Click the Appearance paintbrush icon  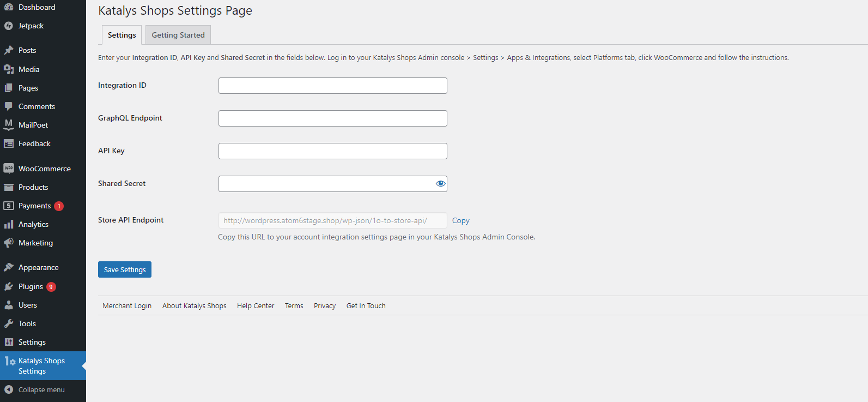(x=9, y=267)
